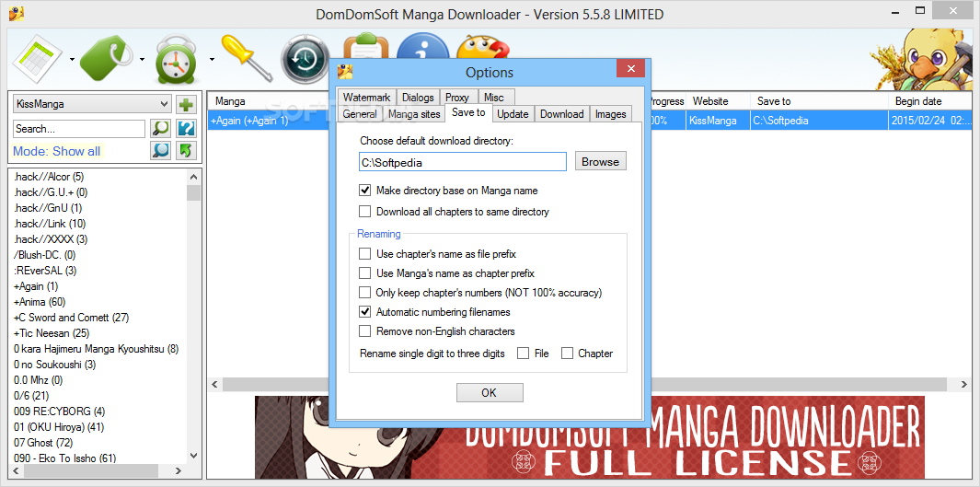Click the green plus add-site icon
The height and width of the screenshot is (487, 980).
click(x=186, y=104)
